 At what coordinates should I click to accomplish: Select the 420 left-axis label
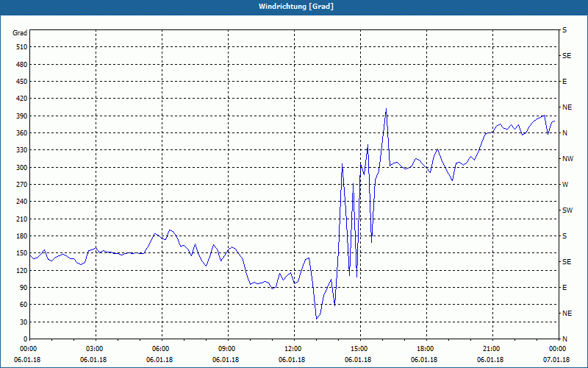22,99
